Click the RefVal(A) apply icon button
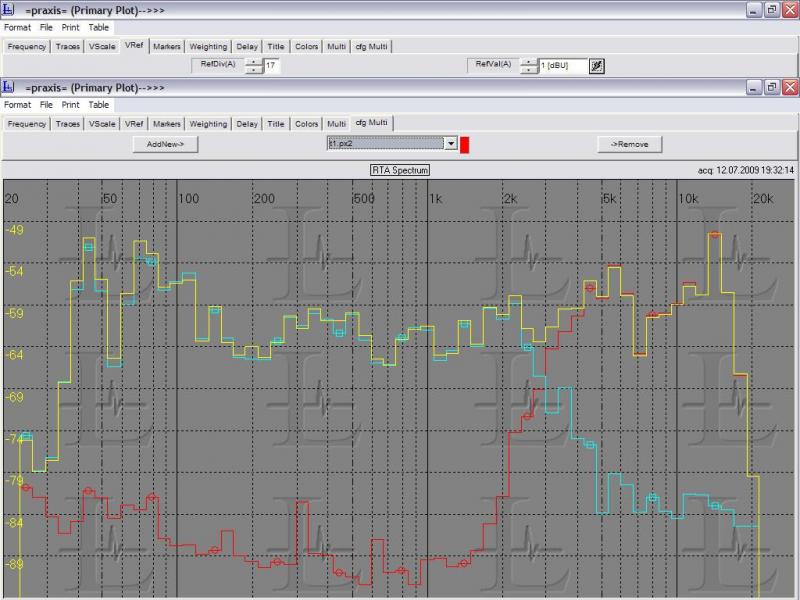The width and height of the screenshot is (800, 600). pyautogui.click(x=596, y=66)
